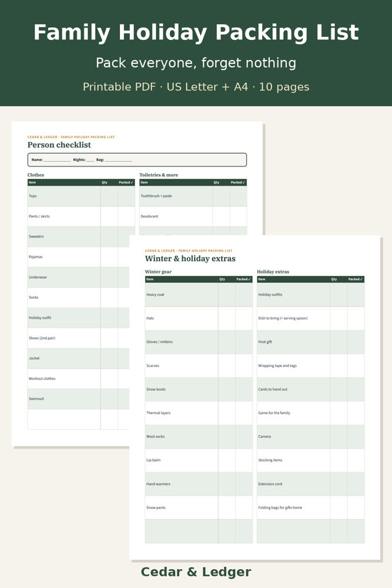This screenshot has width=392, height=588.
Task: Click the "Pack everyone, forget nothing" subtitle
Action: coord(196,63)
